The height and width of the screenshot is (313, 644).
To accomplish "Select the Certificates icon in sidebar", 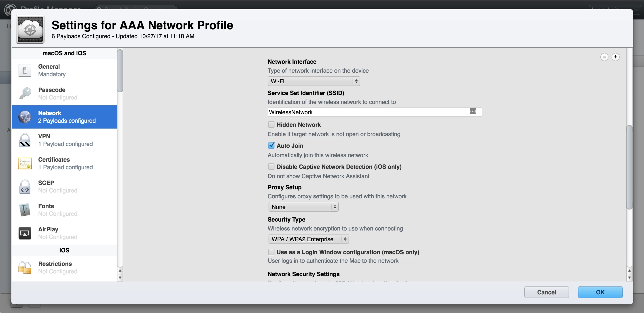I will point(25,163).
